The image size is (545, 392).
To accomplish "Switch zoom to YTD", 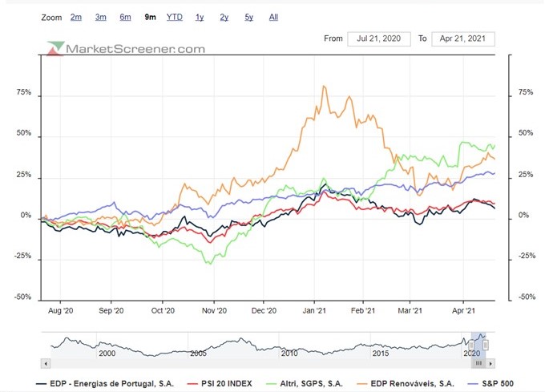I will point(175,17).
